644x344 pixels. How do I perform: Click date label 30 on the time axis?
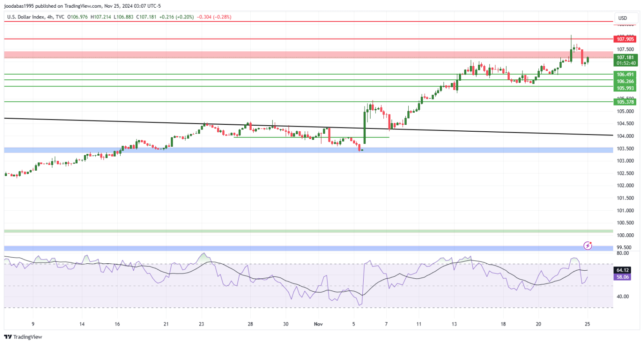coord(286,324)
